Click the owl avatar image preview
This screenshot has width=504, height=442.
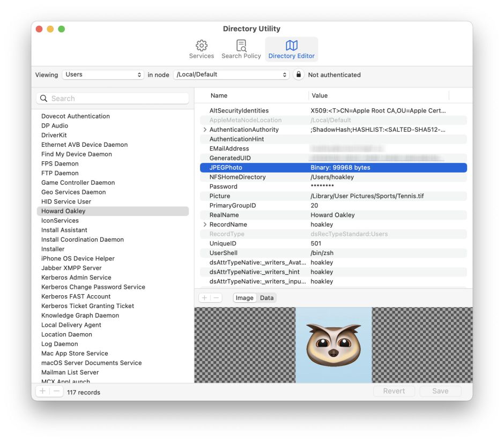(333, 345)
